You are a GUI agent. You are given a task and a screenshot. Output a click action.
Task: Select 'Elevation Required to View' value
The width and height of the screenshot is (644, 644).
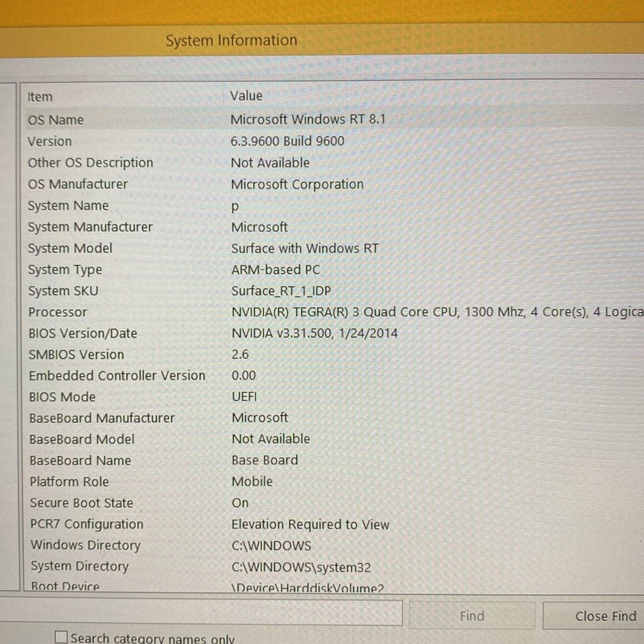[x=310, y=524]
